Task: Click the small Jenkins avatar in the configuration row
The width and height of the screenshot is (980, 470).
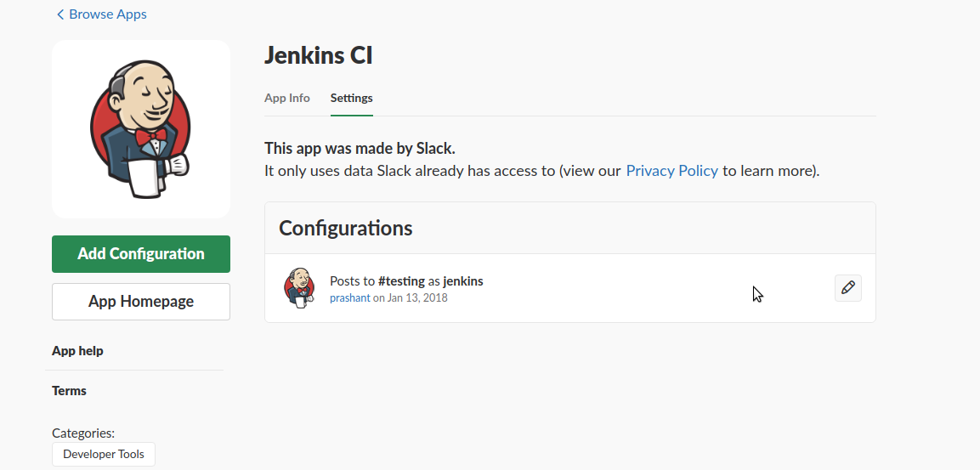Action: pyautogui.click(x=299, y=288)
